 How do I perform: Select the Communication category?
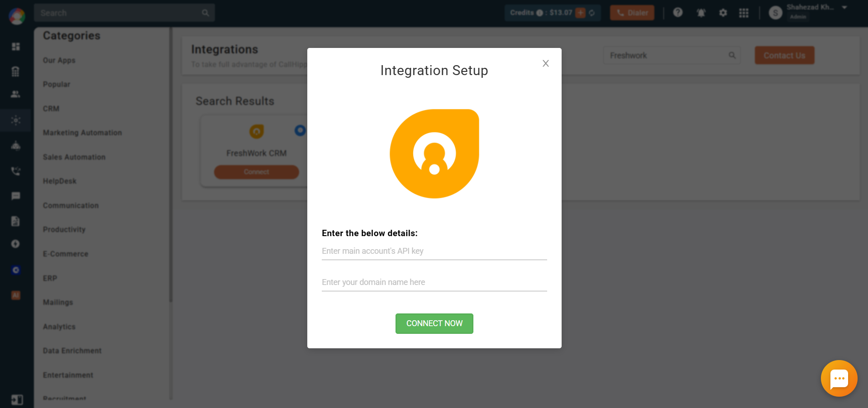pyautogui.click(x=71, y=205)
